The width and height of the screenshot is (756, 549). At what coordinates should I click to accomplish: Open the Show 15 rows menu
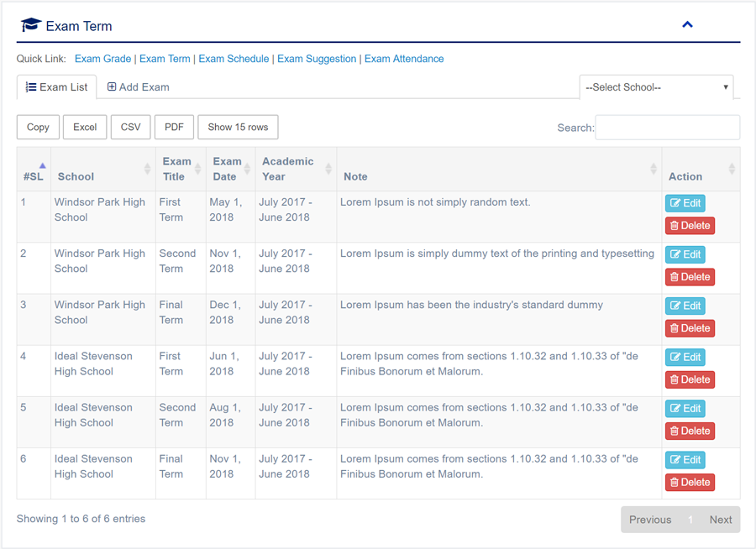pos(238,128)
